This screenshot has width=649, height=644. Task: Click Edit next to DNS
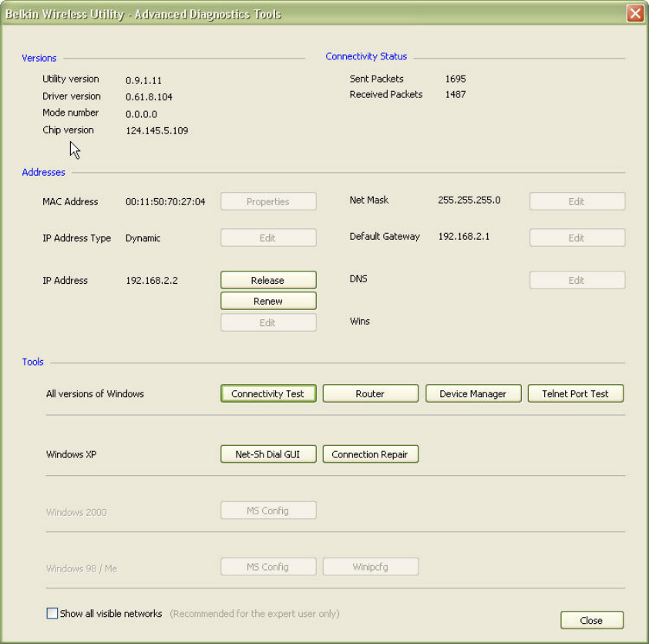[577, 280]
